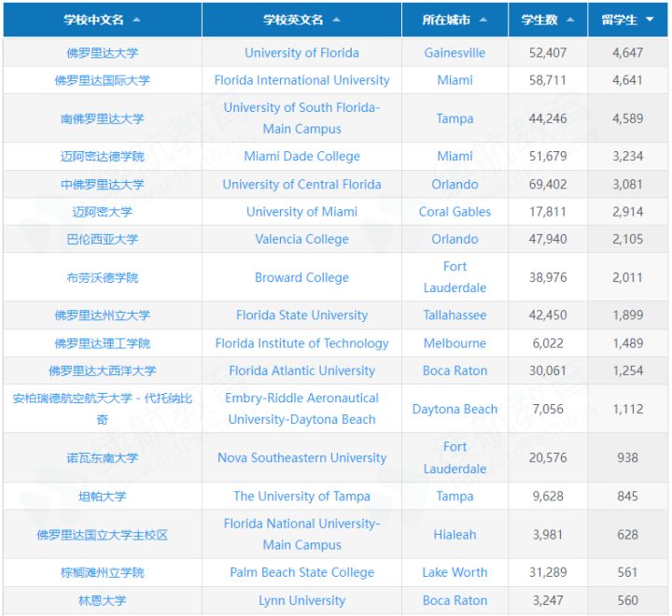
Task: Click Fort Lauderdale in Nova Southeastern row
Action: click(455, 458)
